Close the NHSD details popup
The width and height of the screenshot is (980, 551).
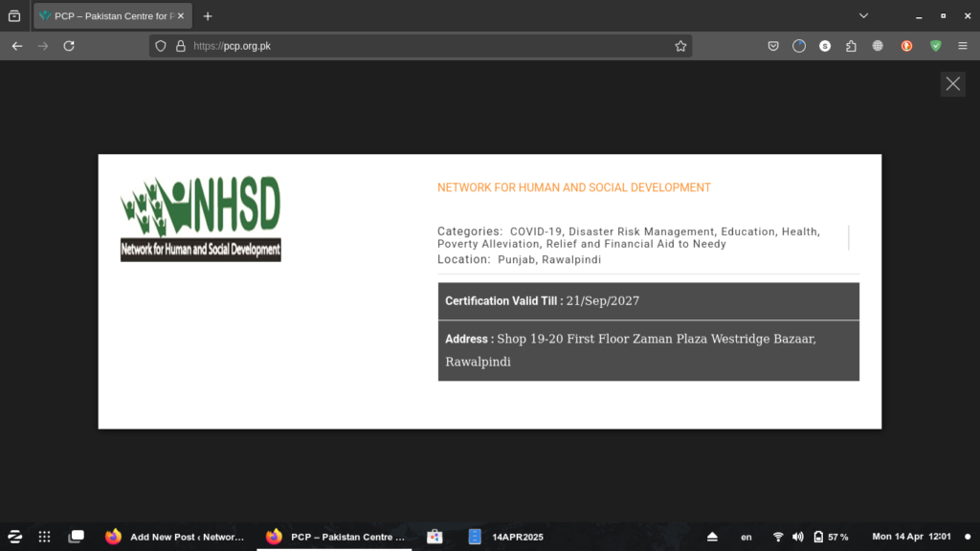pyautogui.click(x=952, y=84)
